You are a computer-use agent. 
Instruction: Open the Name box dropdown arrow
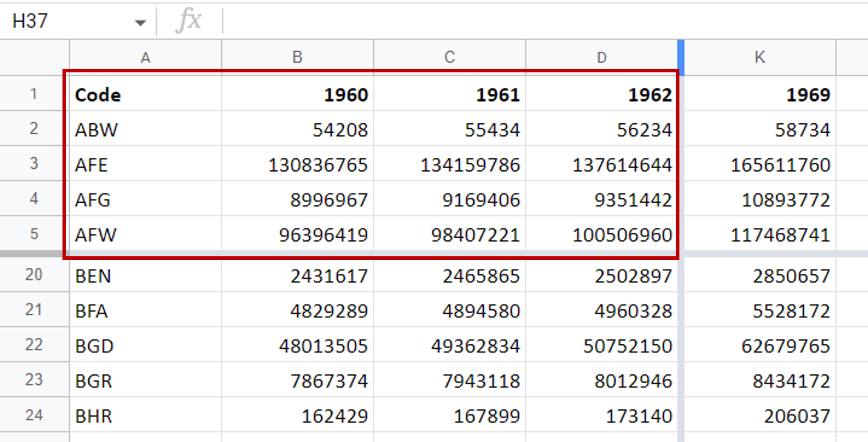(x=140, y=22)
